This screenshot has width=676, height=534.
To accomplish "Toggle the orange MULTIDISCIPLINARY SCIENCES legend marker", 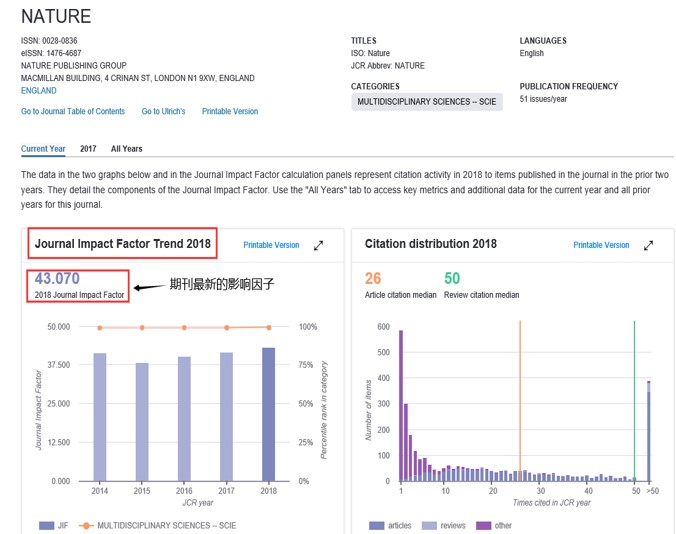I will point(86,525).
